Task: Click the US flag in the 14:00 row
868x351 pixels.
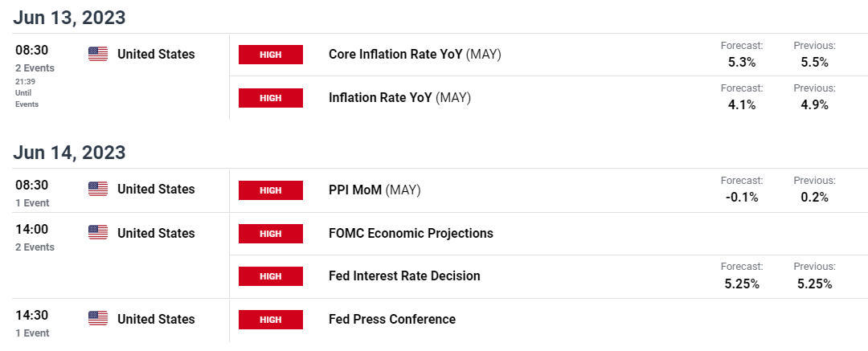Action: [x=98, y=232]
